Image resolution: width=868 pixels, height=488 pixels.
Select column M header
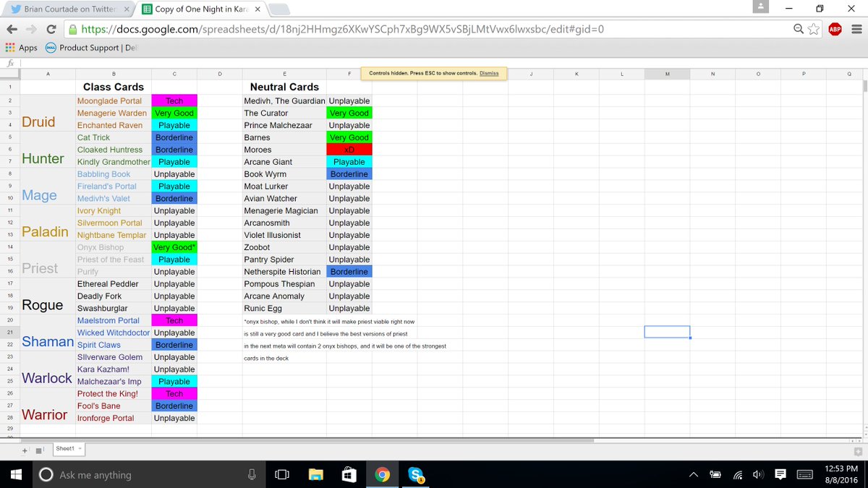tap(667, 74)
